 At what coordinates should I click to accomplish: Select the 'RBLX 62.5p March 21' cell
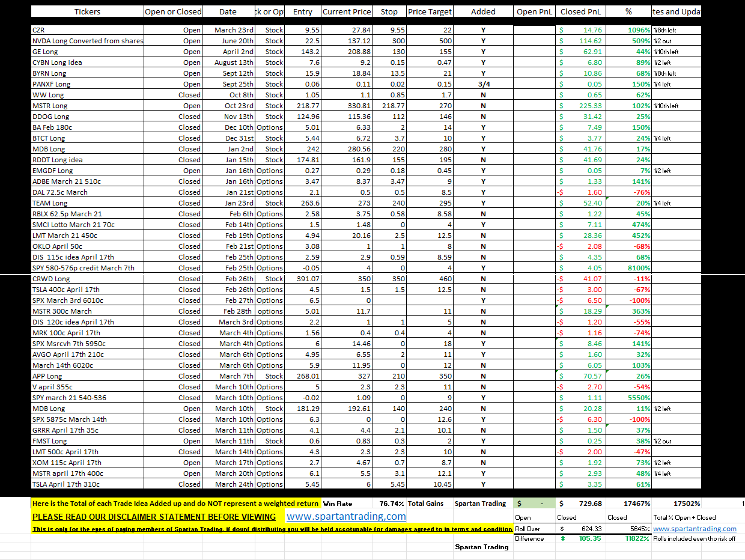tap(88, 214)
